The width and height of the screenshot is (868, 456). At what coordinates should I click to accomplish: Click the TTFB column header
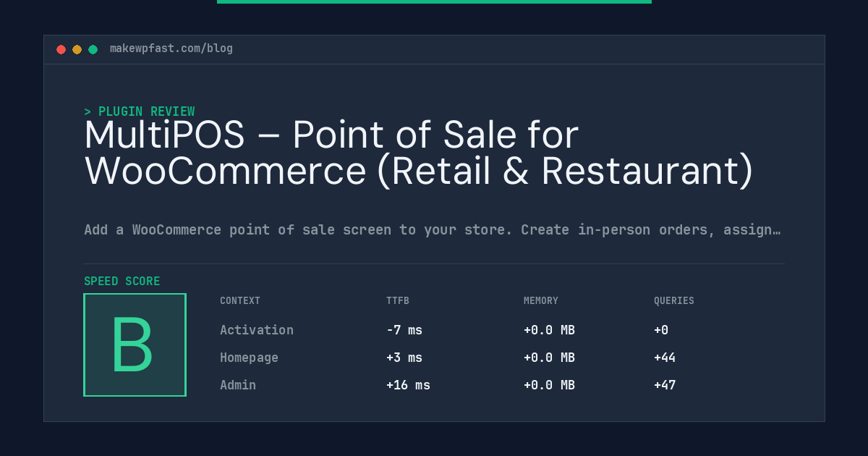398,301
